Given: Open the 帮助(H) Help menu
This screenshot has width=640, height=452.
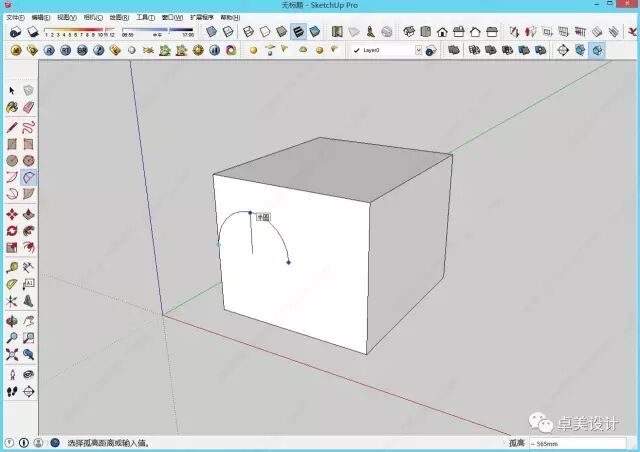Looking at the screenshot, I should 230,18.
